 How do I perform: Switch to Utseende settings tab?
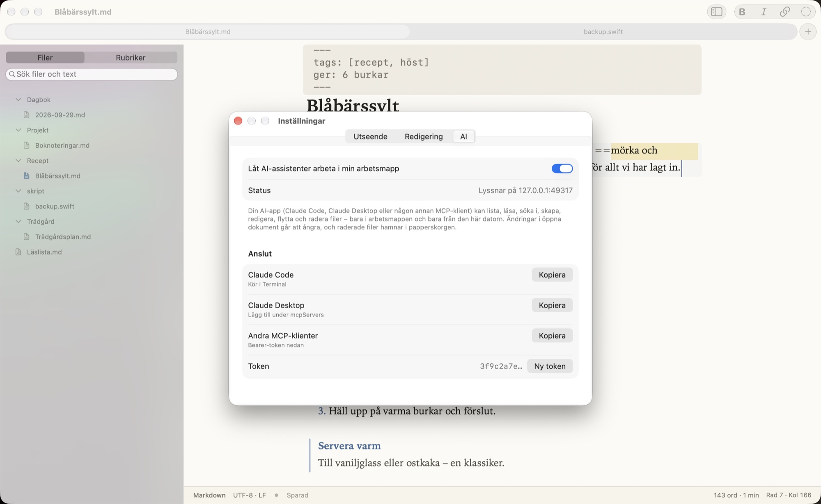point(370,137)
